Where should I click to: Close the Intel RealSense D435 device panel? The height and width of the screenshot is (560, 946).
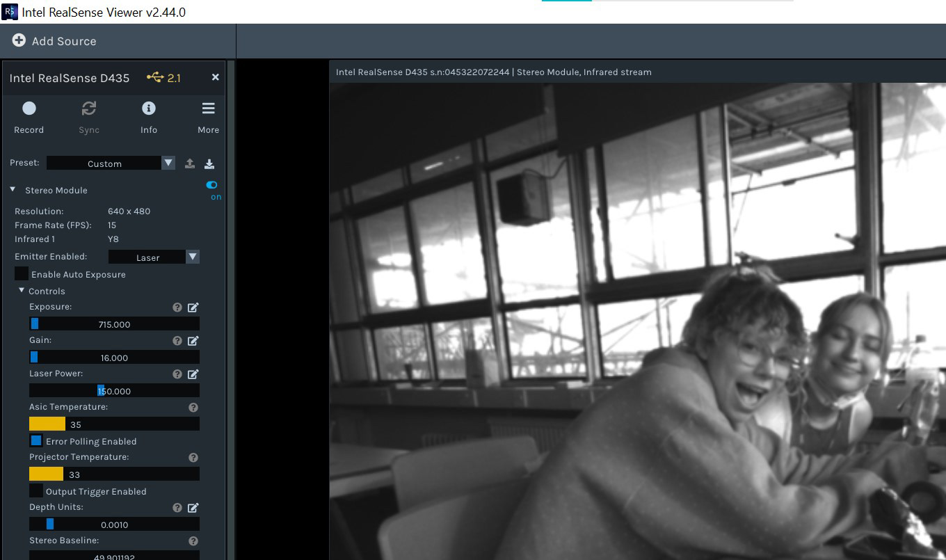click(x=215, y=77)
